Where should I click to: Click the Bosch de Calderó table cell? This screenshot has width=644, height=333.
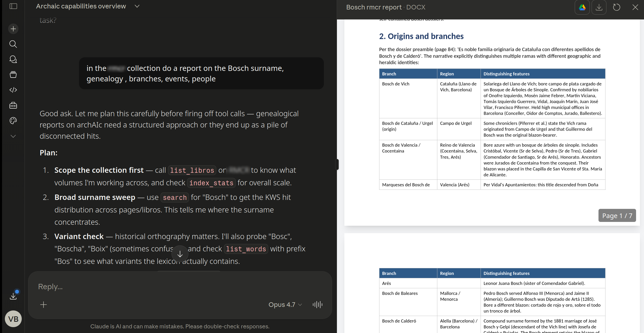click(x=408, y=324)
